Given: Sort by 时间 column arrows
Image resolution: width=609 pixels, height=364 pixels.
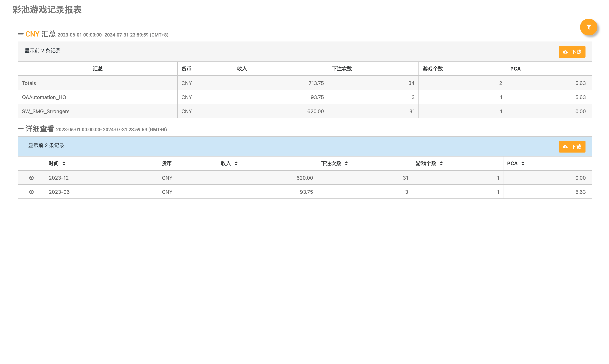Looking at the screenshot, I should 64,164.
